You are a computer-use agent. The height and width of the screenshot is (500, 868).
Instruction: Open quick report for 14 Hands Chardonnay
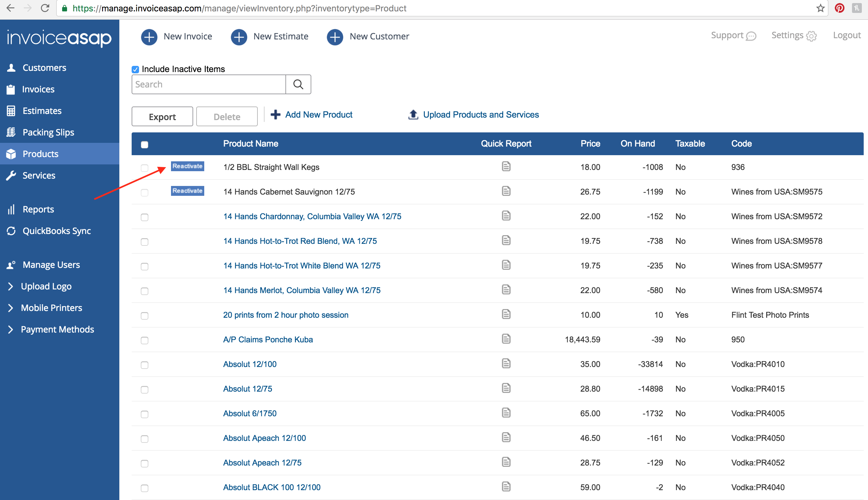(x=506, y=216)
